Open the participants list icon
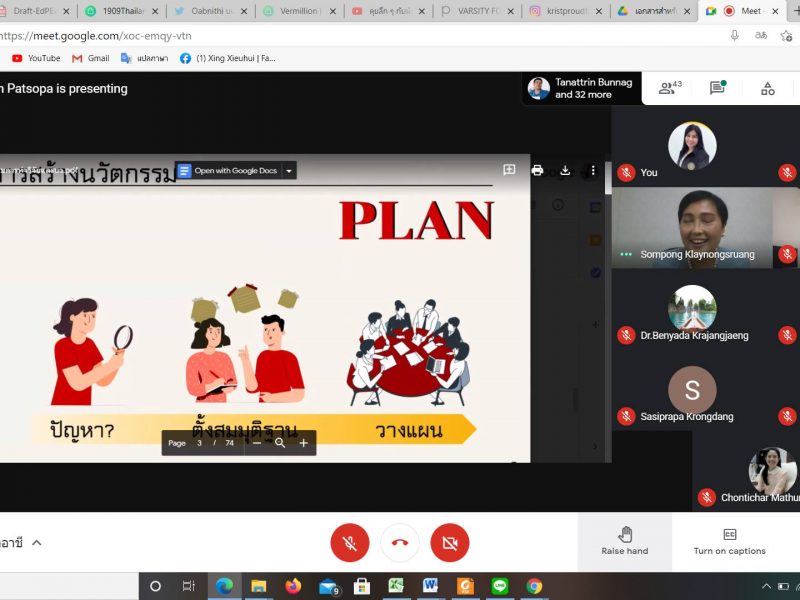Screen dimensions: 800x600 click(x=669, y=88)
